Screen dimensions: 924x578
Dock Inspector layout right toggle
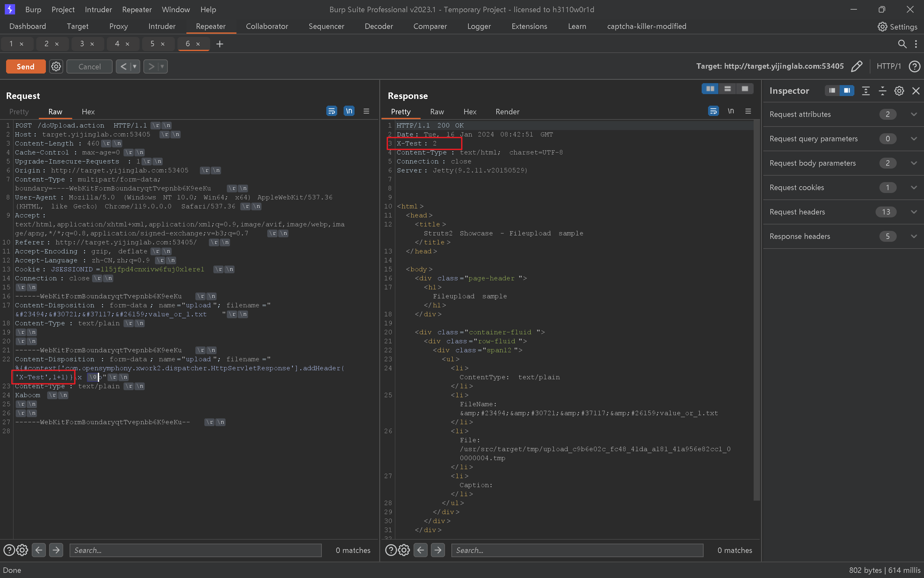tap(846, 91)
